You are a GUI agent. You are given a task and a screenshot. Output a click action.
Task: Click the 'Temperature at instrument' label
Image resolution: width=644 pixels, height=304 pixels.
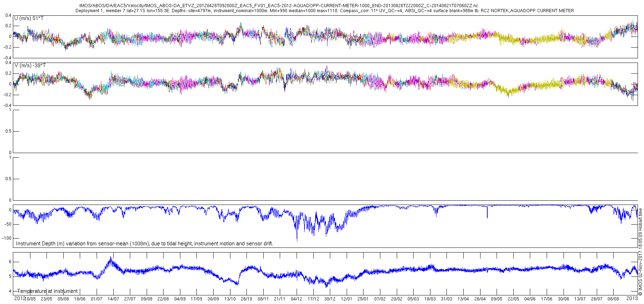pyautogui.click(x=47, y=291)
